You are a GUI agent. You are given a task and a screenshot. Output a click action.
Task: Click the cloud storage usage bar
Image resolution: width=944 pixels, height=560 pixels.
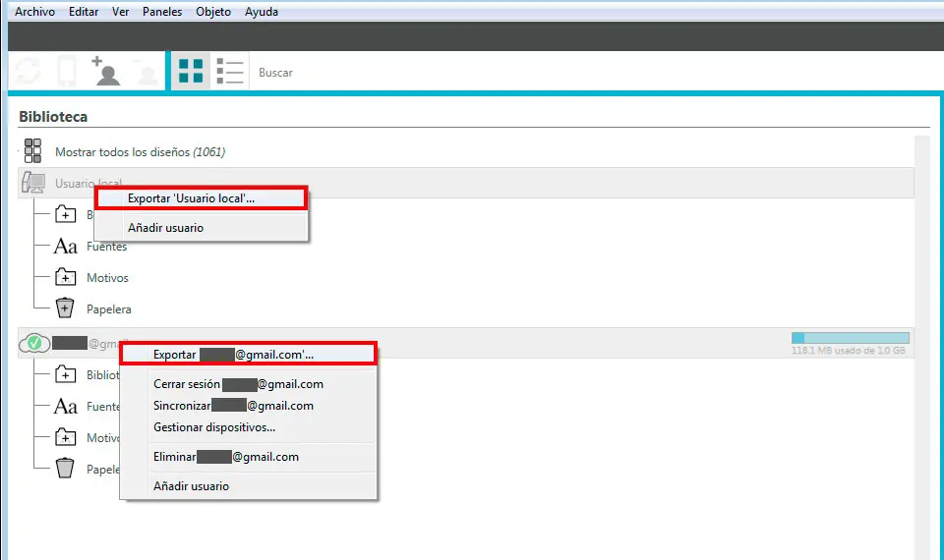pyautogui.click(x=849, y=338)
